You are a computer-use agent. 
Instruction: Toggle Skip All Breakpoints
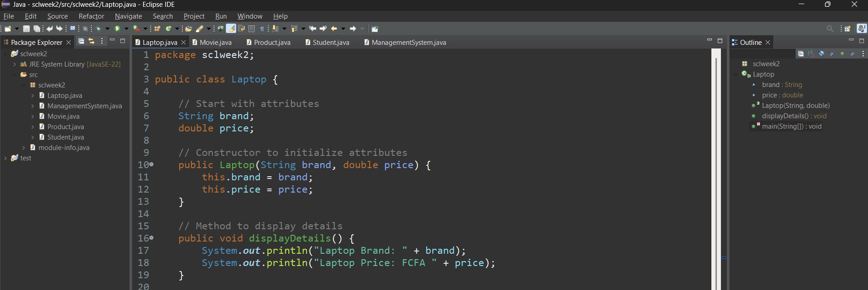click(85, 29)
